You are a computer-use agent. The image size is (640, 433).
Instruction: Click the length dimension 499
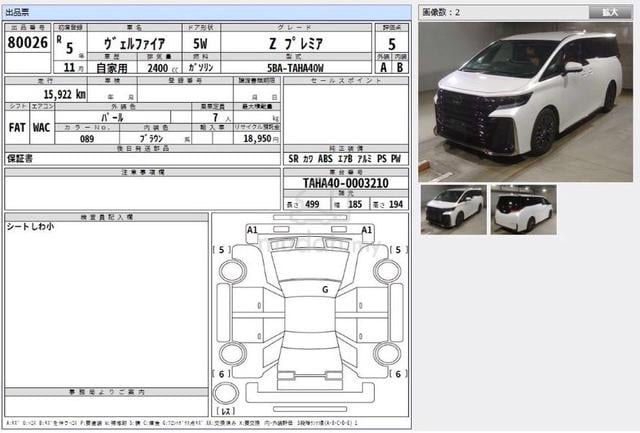312,204
